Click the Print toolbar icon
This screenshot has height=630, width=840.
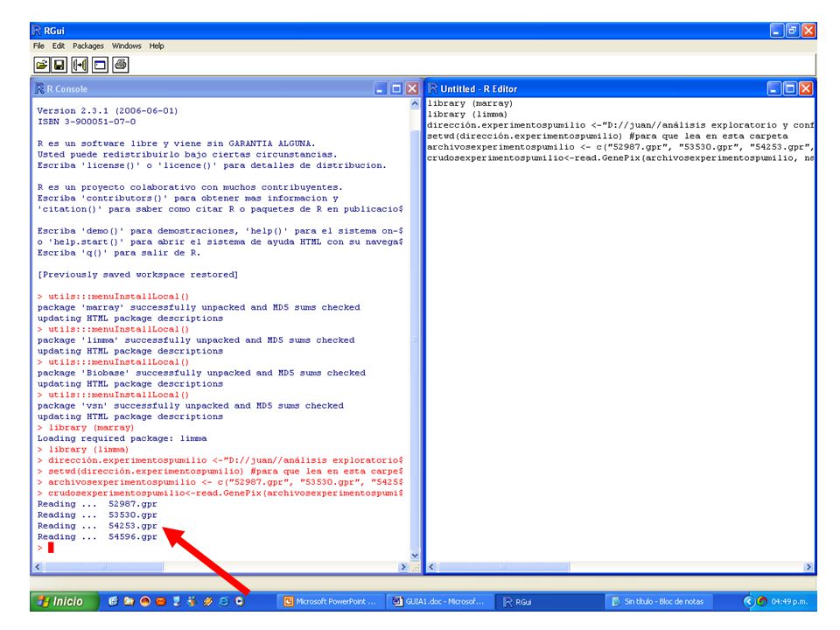pyautogui.click(x=121, y=65)
